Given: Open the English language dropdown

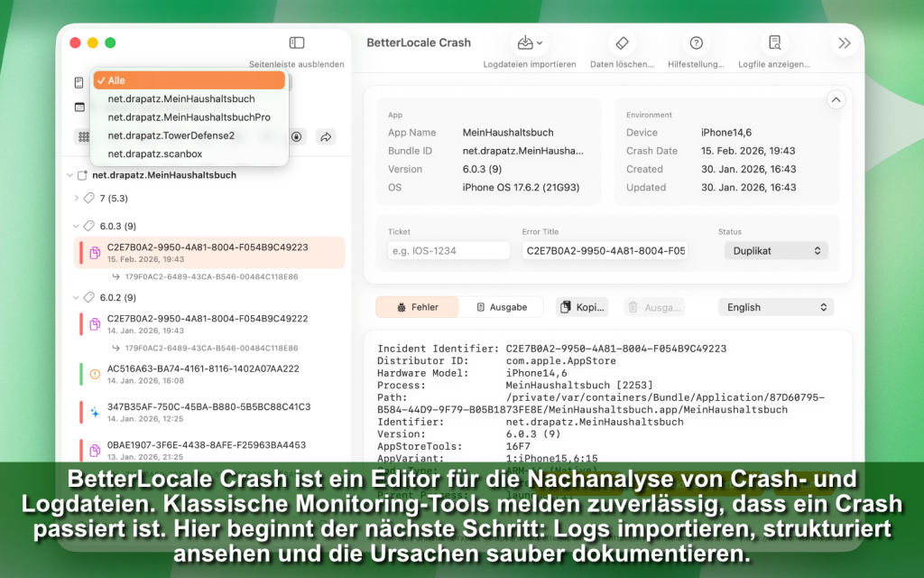Looking at the screenshot, I should pos(776,307).
